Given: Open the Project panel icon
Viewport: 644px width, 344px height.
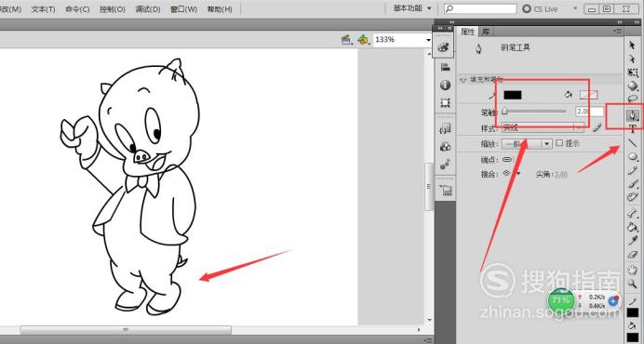Looking at the screenshot, I should tap(446, 190).
